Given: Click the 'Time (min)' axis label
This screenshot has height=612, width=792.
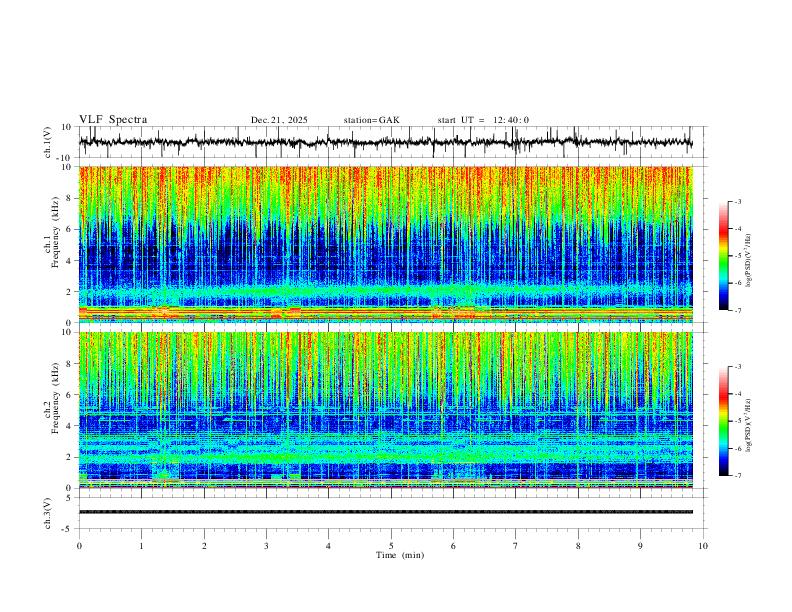Looking at the screenshot, I should [400, 555].
